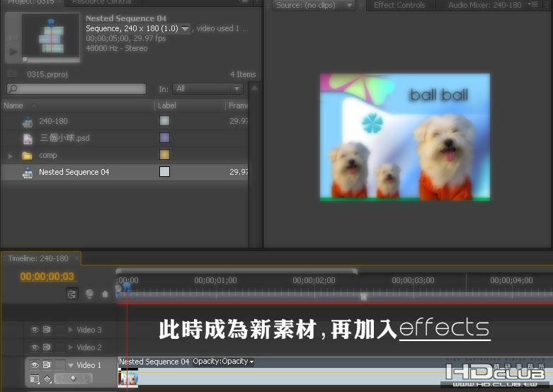The image size is (553, 392).
Task: Select the 240-180 item name
Action: tap(53, 121)
